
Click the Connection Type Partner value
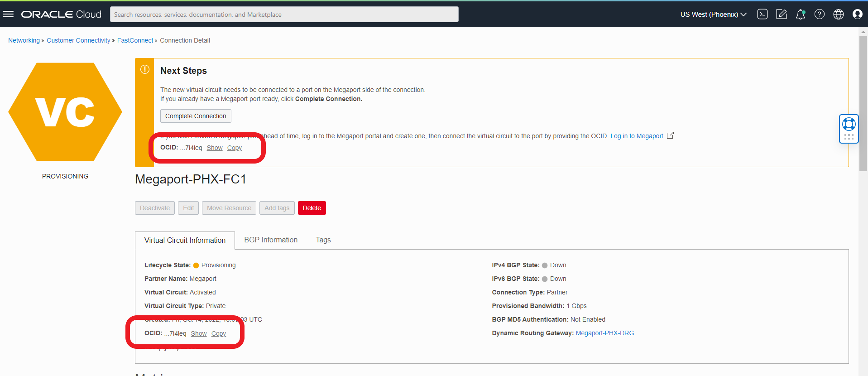pos(557,292)
